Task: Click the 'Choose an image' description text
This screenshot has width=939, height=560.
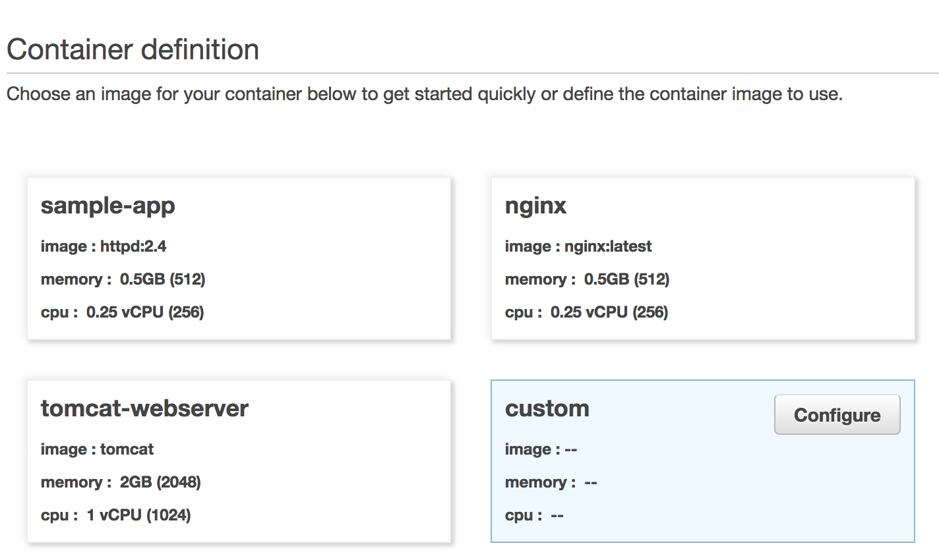Action: coord(424,94)
